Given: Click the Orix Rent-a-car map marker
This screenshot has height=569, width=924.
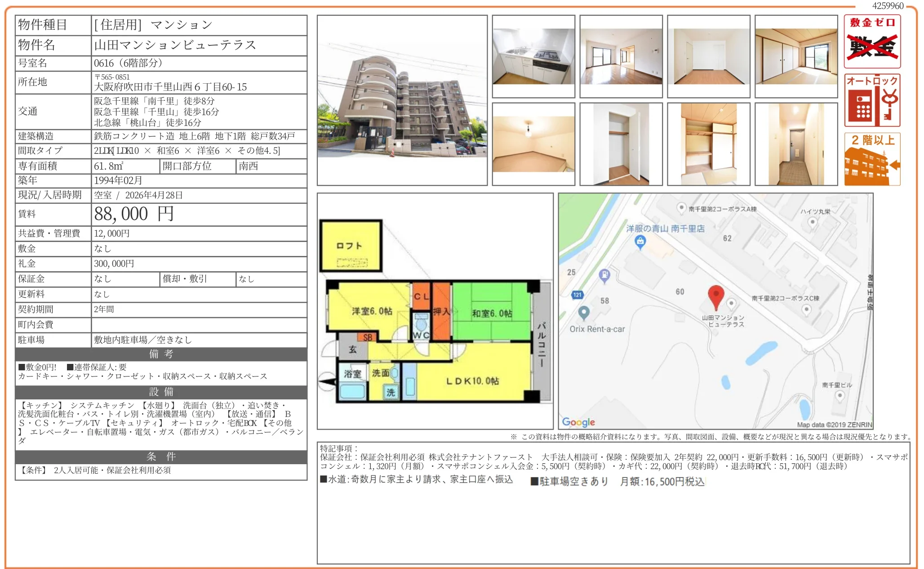Looking at the screenshot, I should (x=583, y=312).
